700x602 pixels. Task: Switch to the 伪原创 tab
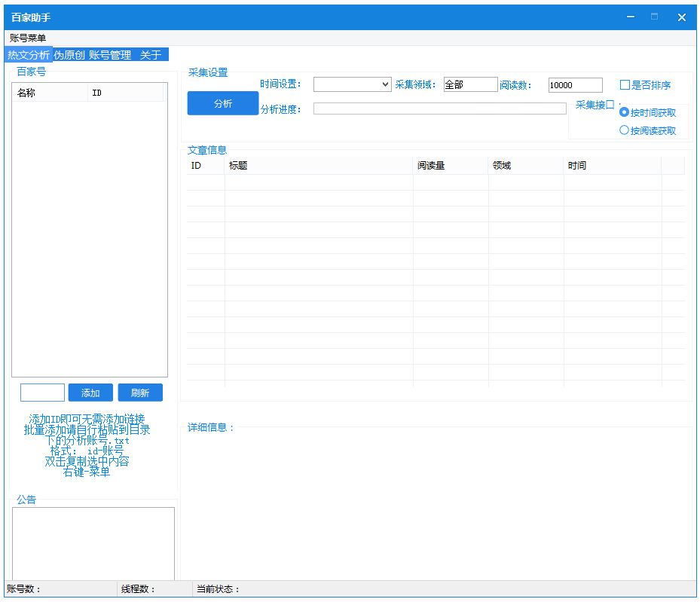(x=69, y=55)
